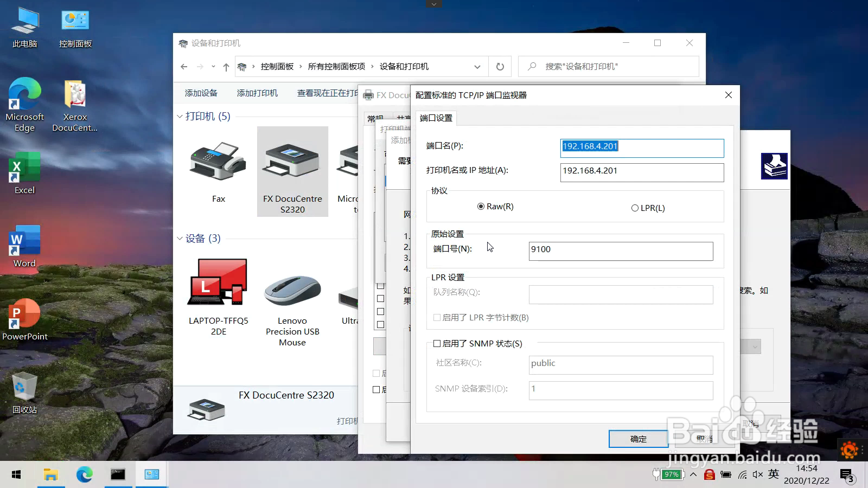Open the address bar history dropdown
This screenshot has height=488, width=868.
[x=477, y=67]
